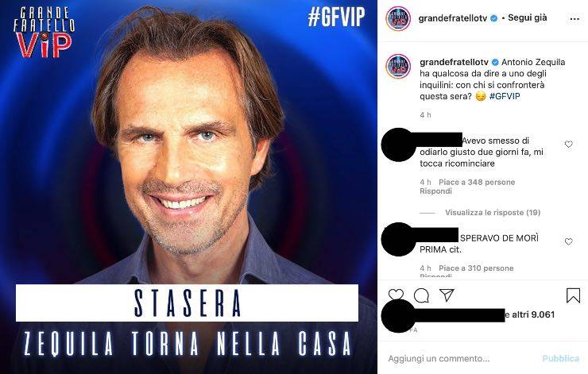
Task: Show who liked via 'Piace a 310 persone'
Action: click(x=478, y=268)
